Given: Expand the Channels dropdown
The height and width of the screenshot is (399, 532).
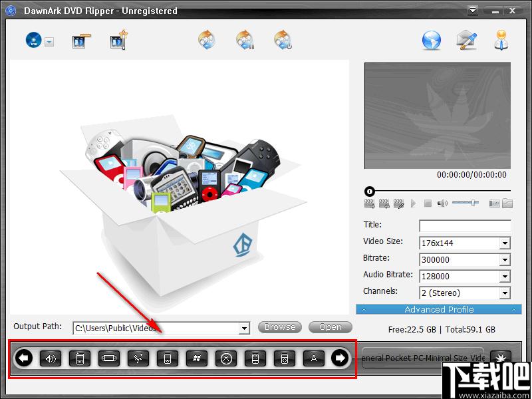Looking at the screenshot, I should point(505,293).
